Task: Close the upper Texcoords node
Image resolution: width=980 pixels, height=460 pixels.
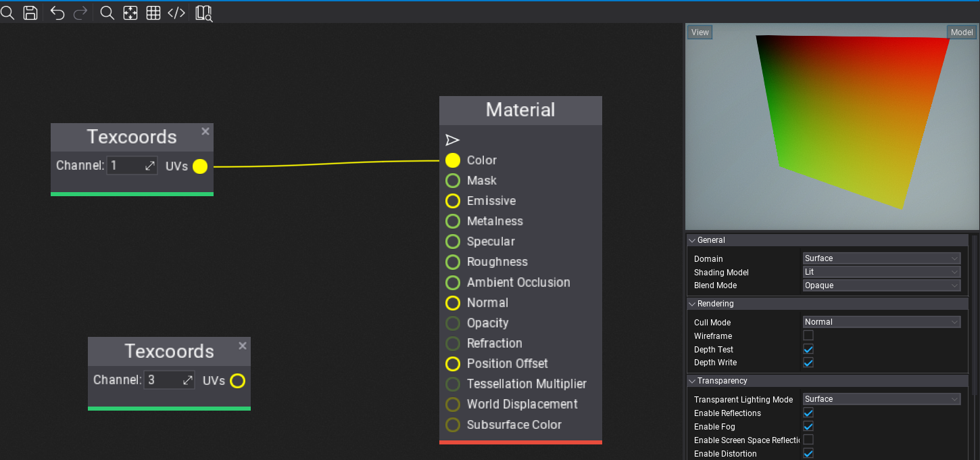Action: pos(205,131)
